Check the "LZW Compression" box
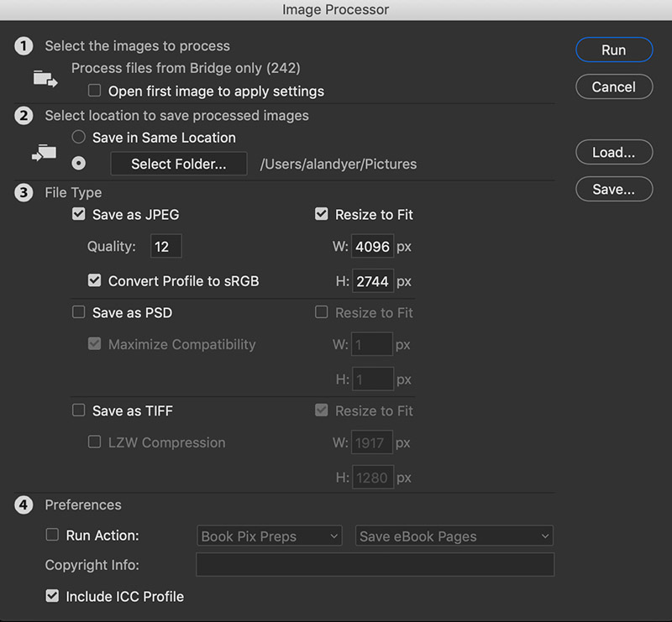 94,442
